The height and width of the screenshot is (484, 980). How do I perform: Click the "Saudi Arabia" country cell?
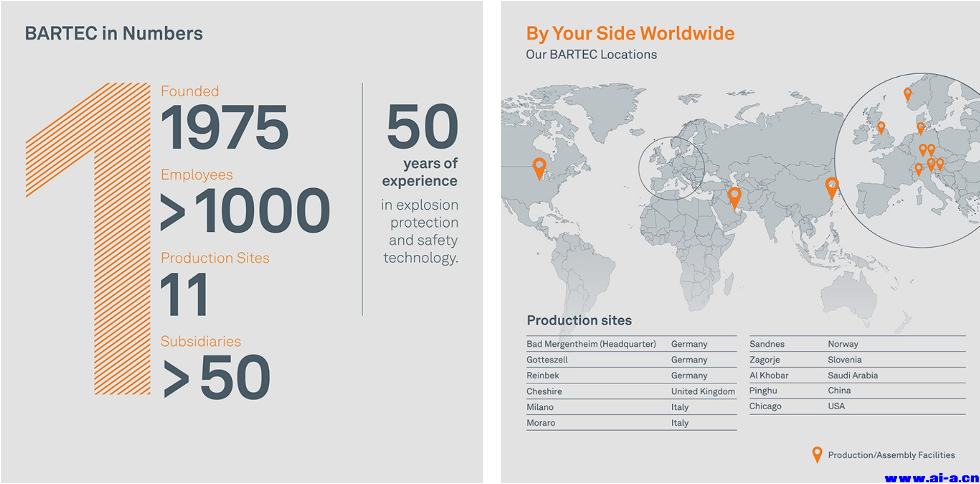pos(853,375)
